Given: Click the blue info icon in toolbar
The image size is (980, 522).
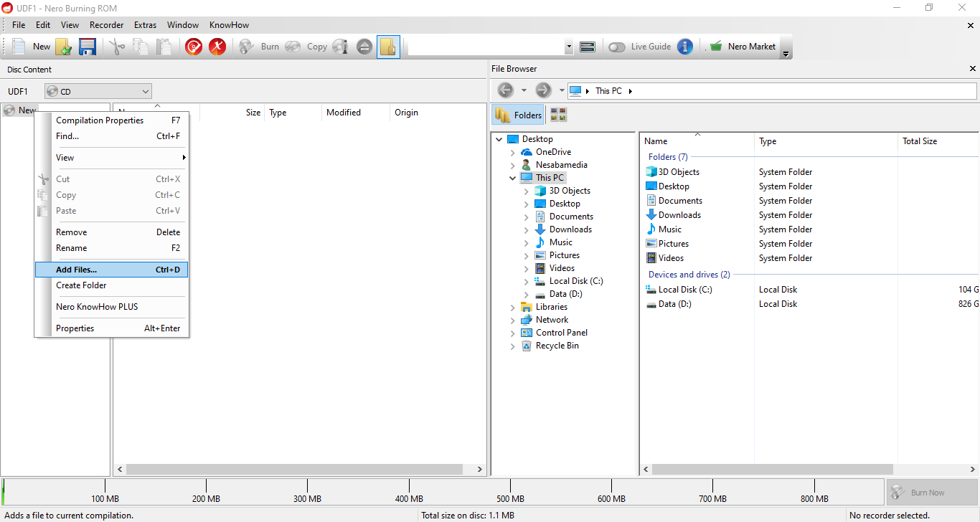Looking at the screenshot, I should point(685,47).
